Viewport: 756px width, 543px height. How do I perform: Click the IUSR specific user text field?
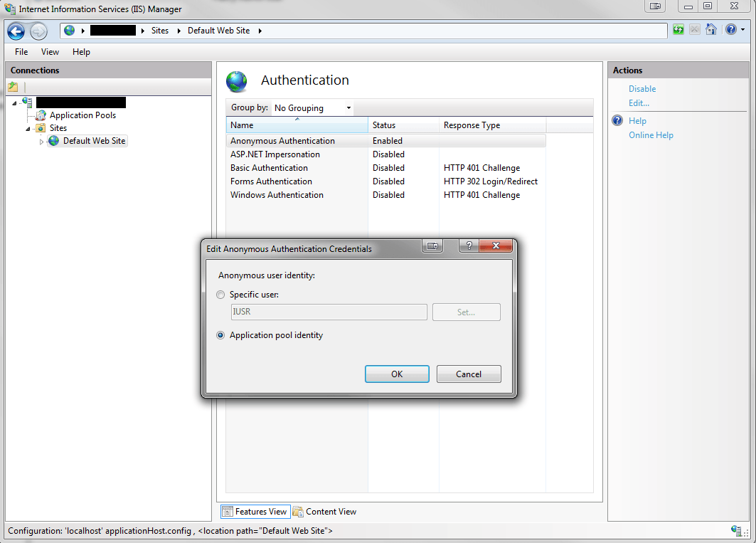329,312
